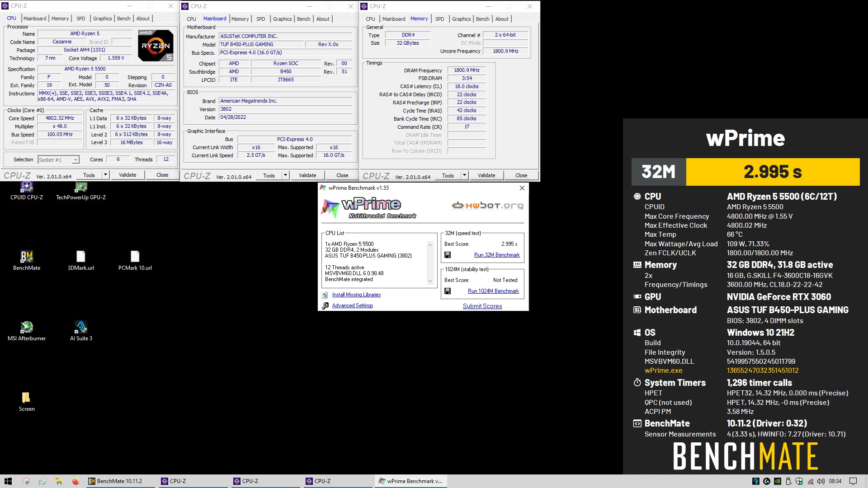This screenshot has height=488, width=868.
Task: Expand Tools arrow in CPU-Z Mainboard window
Action: coord(285,175)
